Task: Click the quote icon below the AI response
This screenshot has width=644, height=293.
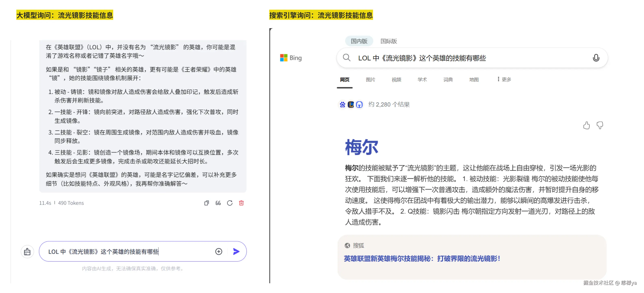Action: [218, 203]
